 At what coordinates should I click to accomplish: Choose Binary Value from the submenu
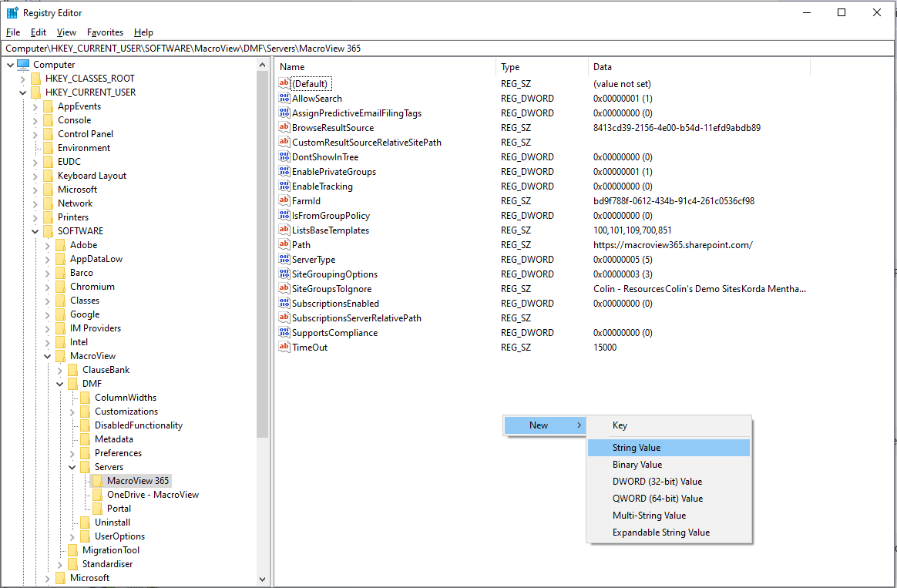click(669, 465)
